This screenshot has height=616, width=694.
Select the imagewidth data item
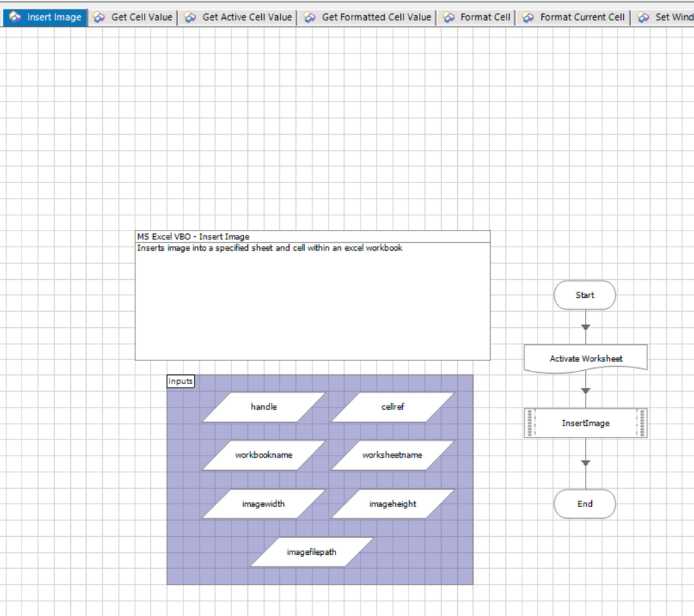[263, 504]
